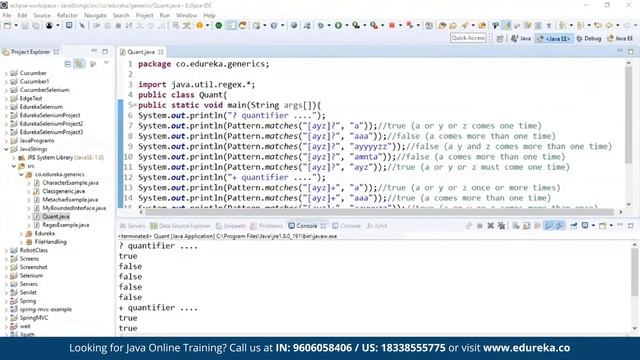Viewport: 640px width, 360px height.
Task: Expand the Cucumber project
Action: (x=6, y=73)
